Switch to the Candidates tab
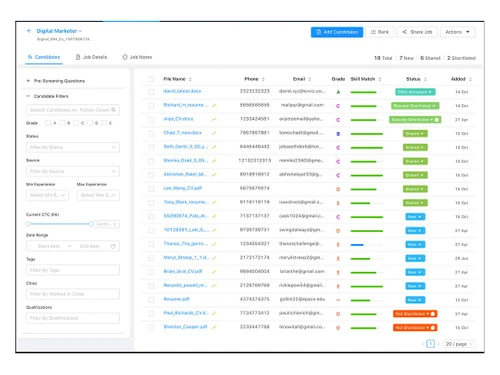Viewport: 500px width, 375px height. (x=44, y=57)
